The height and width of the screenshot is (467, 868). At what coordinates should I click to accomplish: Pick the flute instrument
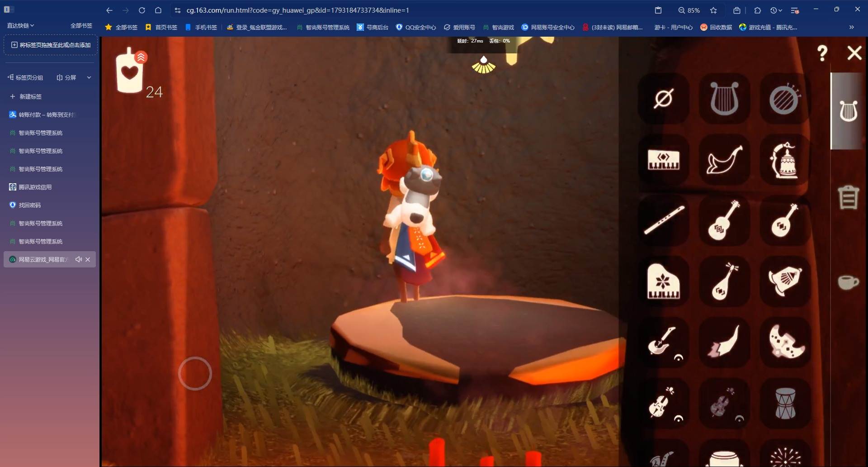663,221
